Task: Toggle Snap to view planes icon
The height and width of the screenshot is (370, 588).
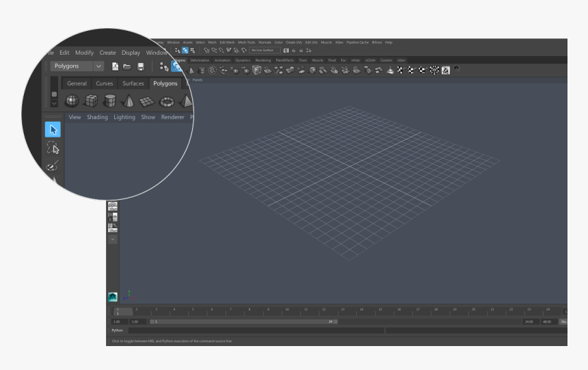Action: point(237,51)
